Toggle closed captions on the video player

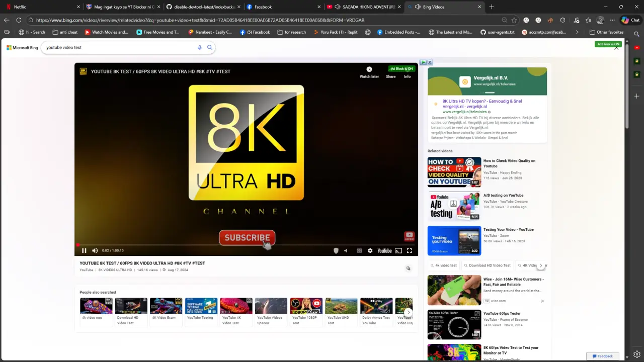click(x=359, y=250)
